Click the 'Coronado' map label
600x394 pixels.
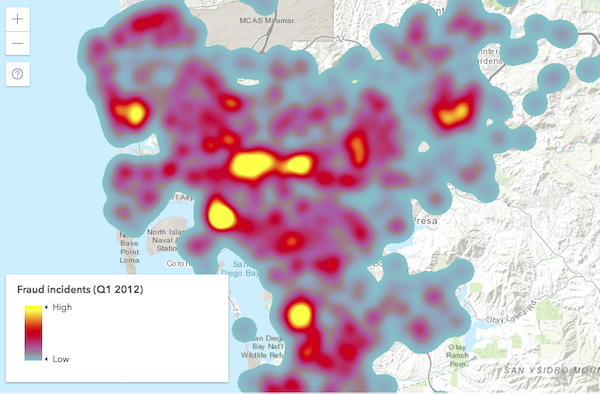pos(179,264)
